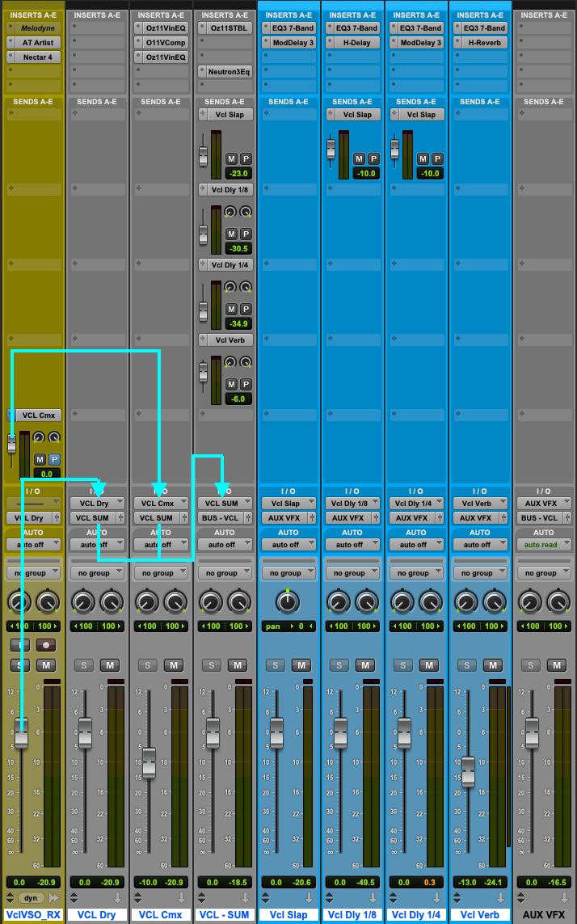Click the left pan knob on VCL Dry
577x924 pixels.
[x=82, y=601]
